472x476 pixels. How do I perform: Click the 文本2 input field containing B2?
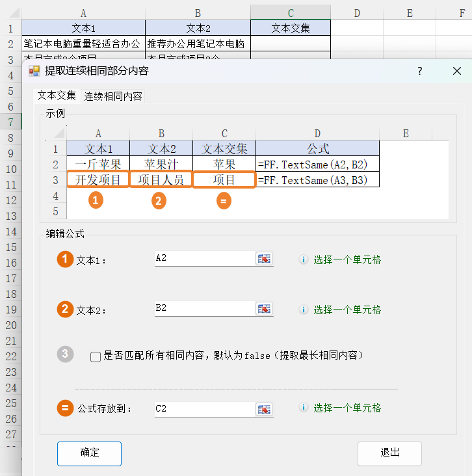coord(203,309)
